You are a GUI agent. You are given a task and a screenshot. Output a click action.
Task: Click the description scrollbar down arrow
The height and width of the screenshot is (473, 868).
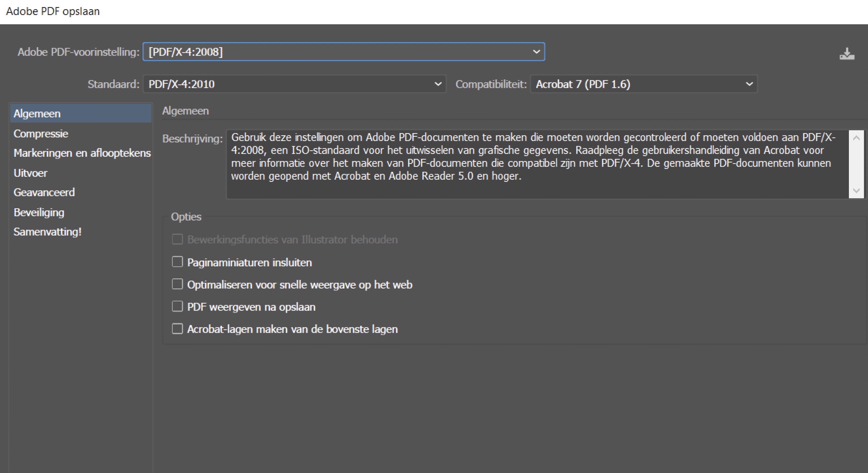pos(856,190)
